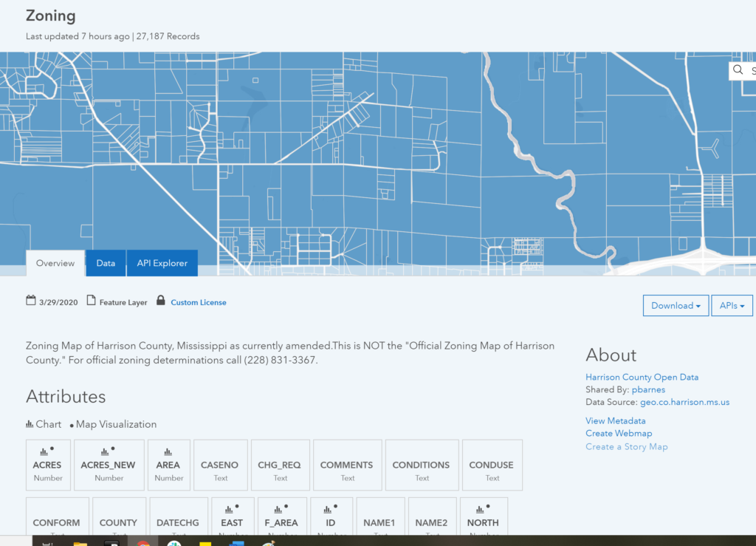Screen dimensions: 756x546
Task: Click the View Metadata link
Action: click(x=616, y=420)
